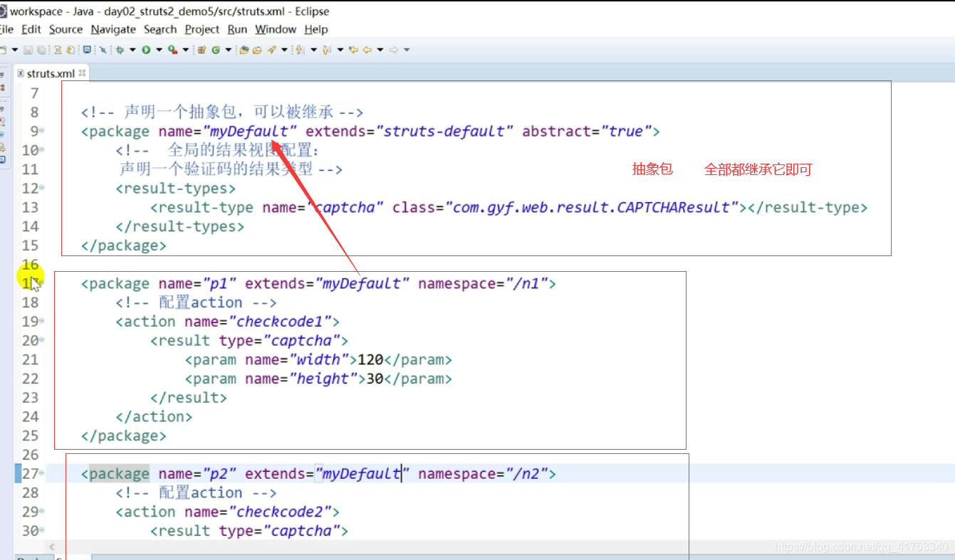Click the height param value 30
This screenshot has width=955, height=560.
coord(375,379)
